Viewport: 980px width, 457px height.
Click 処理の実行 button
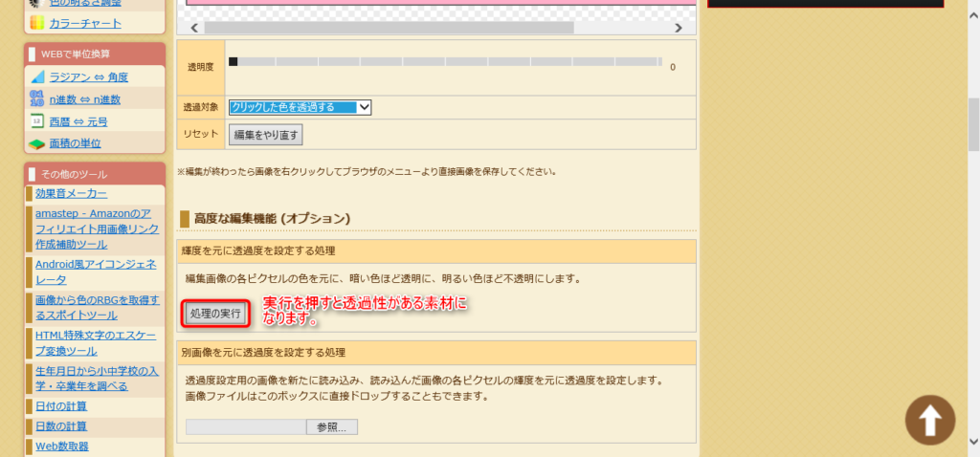point(215,314)
